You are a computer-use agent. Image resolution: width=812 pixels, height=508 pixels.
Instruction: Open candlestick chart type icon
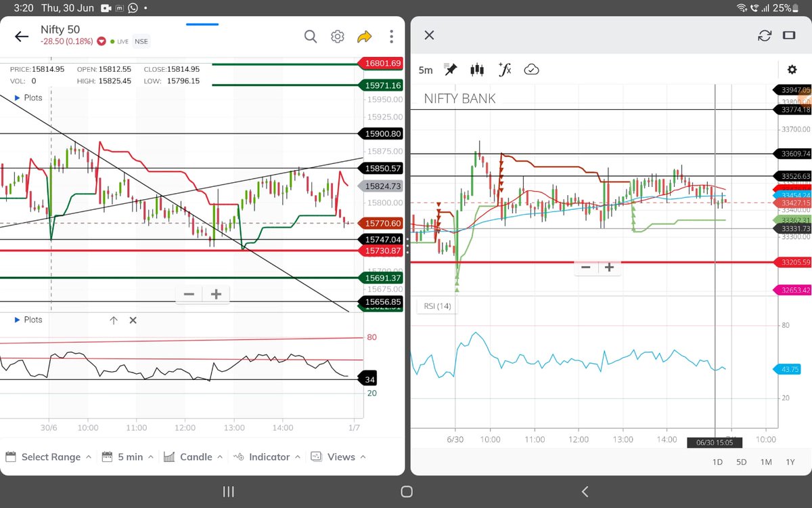(x=477, y=69)
